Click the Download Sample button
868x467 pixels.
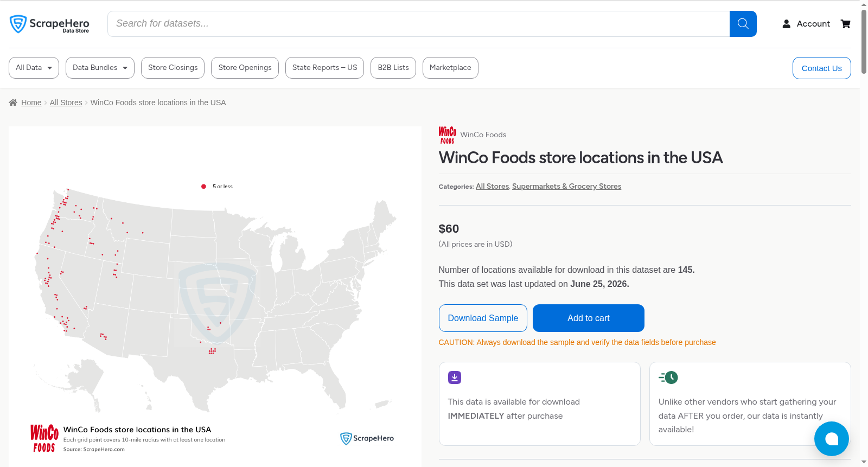coord(483,318)
